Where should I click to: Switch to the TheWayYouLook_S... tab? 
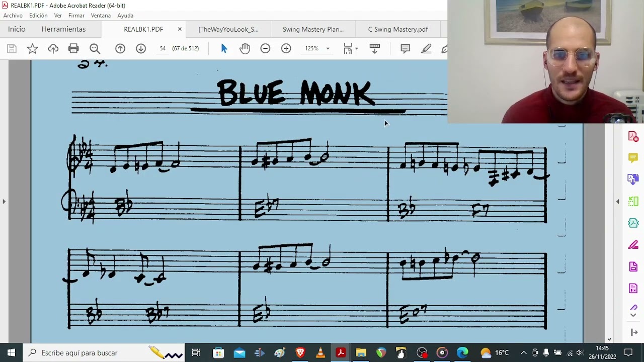pyautogui.click(x=228, y=29)
